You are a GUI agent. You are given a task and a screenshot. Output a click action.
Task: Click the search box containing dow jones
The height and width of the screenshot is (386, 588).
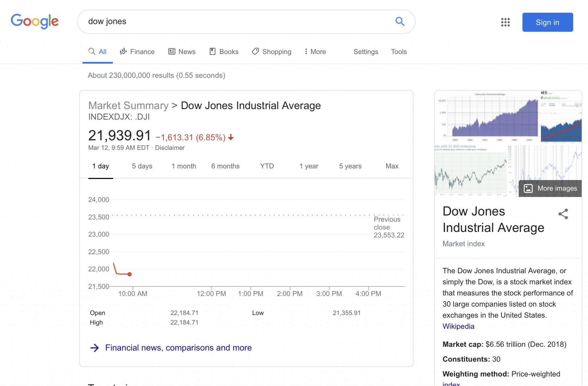pos(246,22)
